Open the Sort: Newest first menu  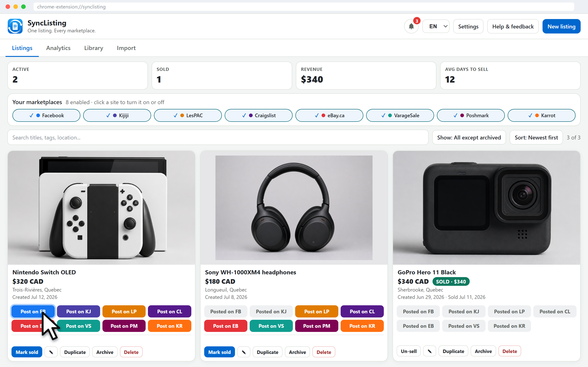coord(536,137)
